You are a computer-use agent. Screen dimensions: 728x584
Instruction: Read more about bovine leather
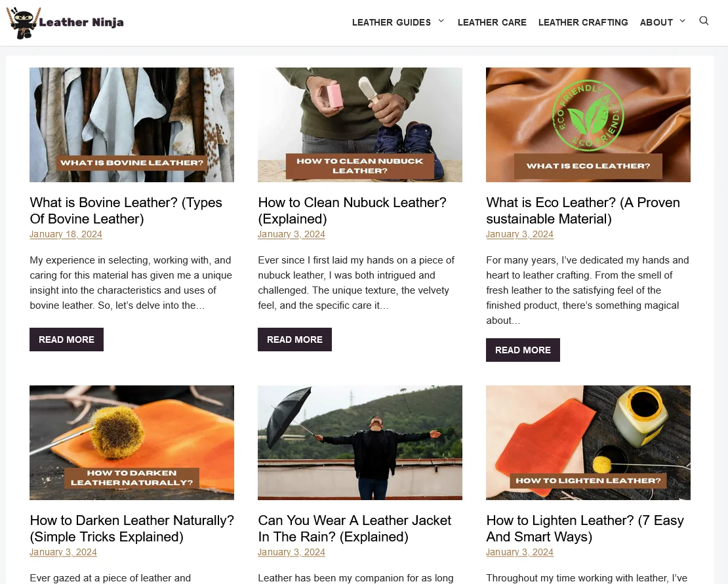tap(66, 340)
